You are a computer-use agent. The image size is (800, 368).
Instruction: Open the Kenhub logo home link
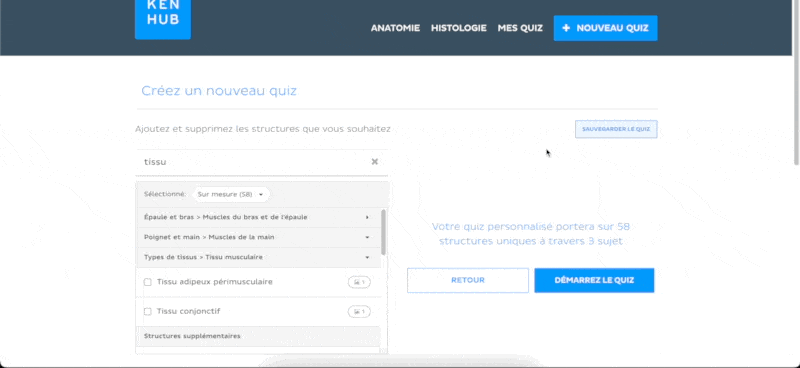163,19
